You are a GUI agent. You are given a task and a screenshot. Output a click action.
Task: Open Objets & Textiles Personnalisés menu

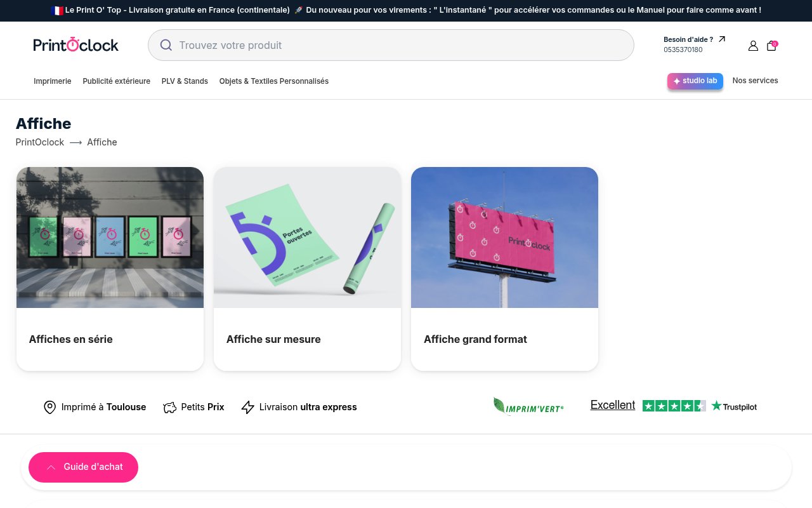tap(274, 81)
